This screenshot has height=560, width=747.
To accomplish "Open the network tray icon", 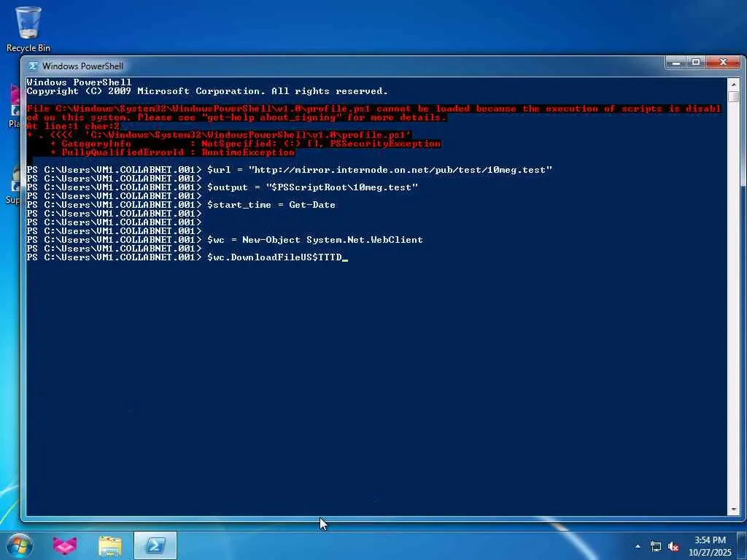I will (656, 546).
